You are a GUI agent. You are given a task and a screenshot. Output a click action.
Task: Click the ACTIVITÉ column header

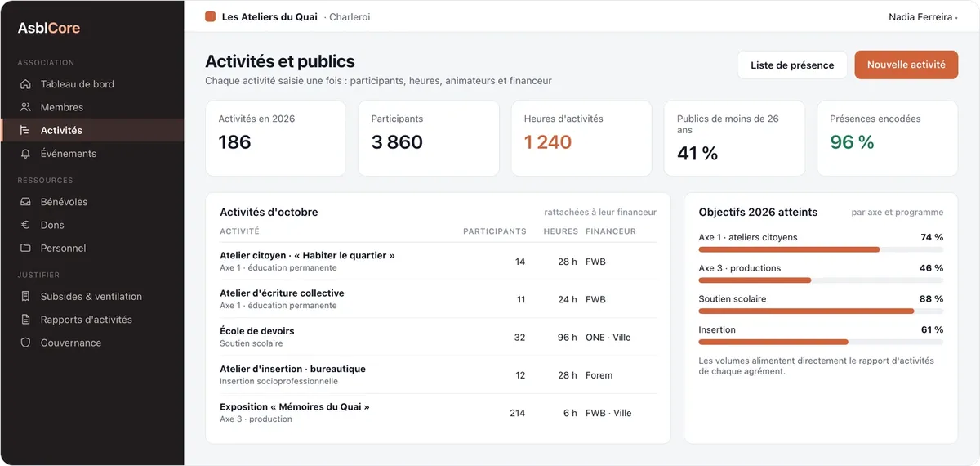pos(239,231)
